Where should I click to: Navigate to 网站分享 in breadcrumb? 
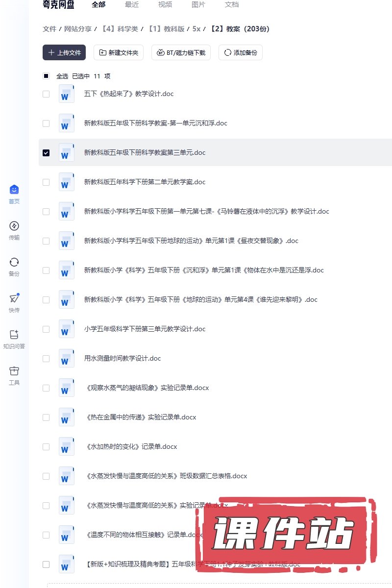coord(78,29)
